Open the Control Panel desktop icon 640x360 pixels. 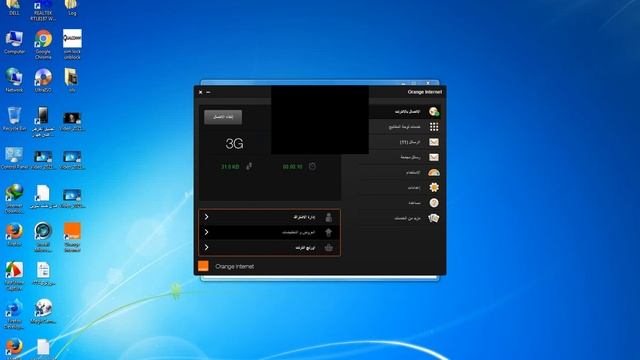coord(14,158)
